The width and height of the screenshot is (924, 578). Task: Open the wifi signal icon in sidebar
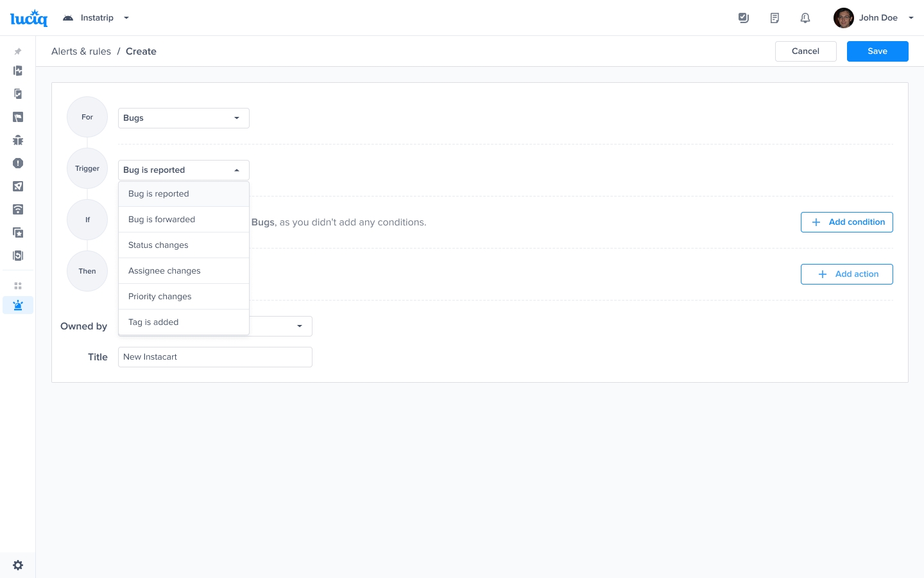click(18, 209)
